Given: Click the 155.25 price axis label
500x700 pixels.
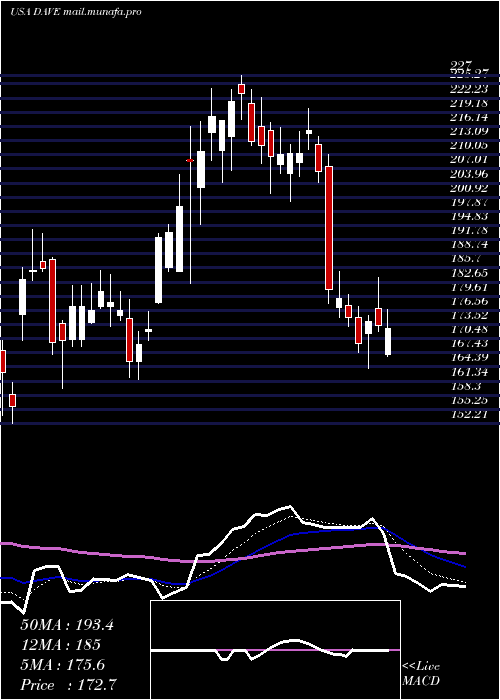Looking at the screenshot, I should point(468,400).
